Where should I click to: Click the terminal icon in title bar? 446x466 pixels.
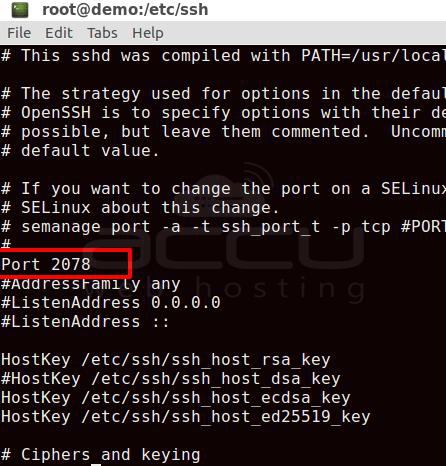tap(20, 10)
